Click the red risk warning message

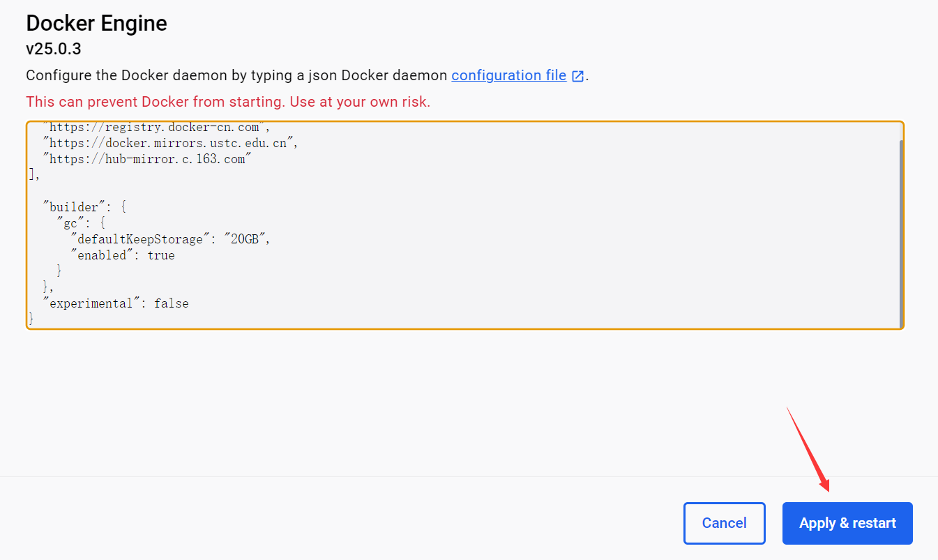tap(228, 102)
